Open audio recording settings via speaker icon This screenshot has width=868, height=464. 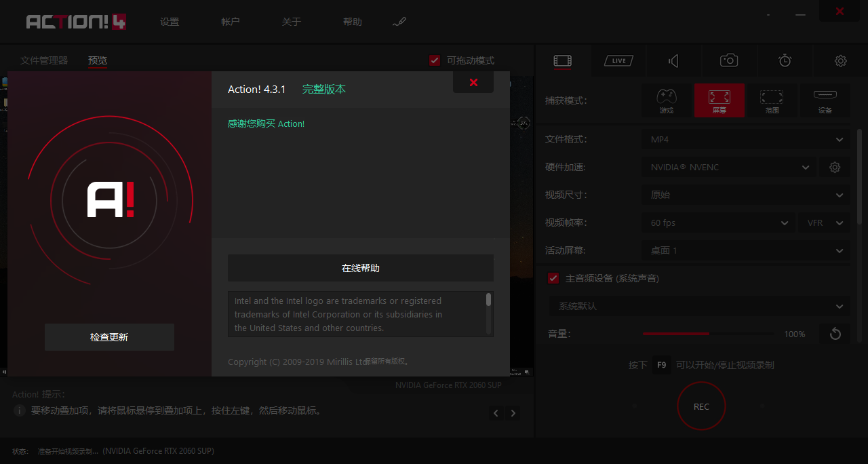pyautogui.click(x=673, y=60)
